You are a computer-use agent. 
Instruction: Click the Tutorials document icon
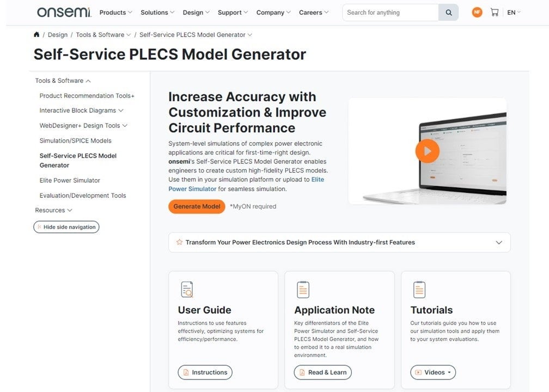point(419,289)
